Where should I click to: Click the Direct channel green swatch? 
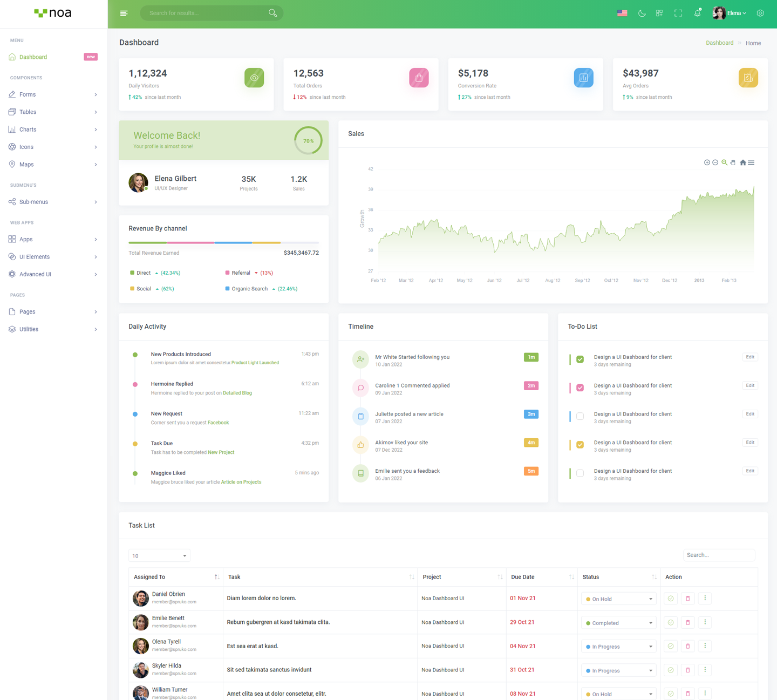(x=132, y=273)
